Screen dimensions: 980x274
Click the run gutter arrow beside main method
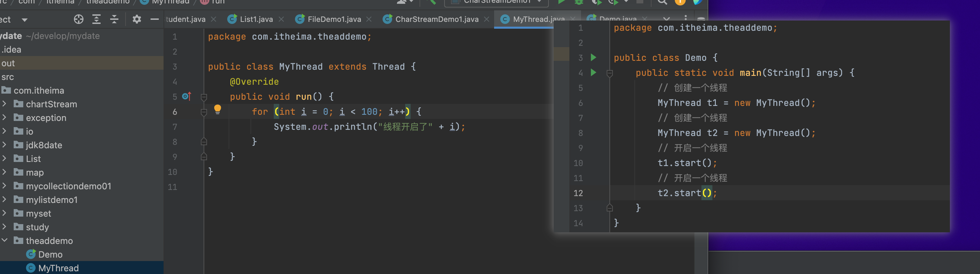[x=593, y=72]
